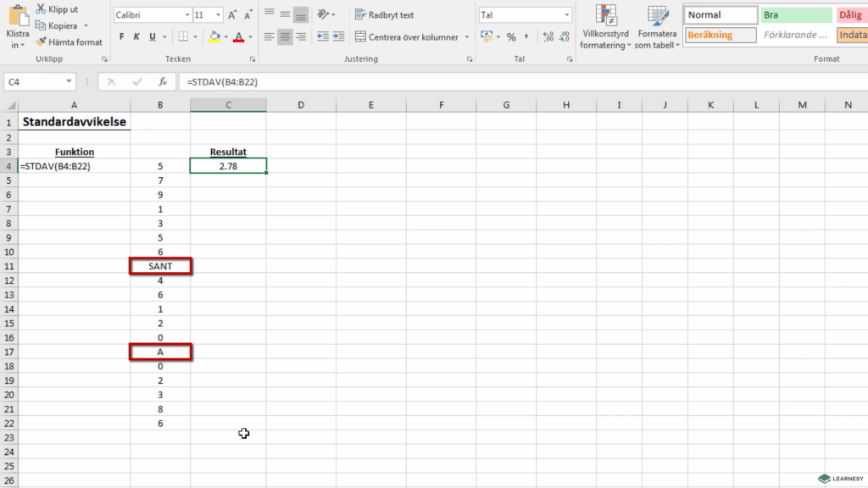Click the increase decimals icon

548,36
